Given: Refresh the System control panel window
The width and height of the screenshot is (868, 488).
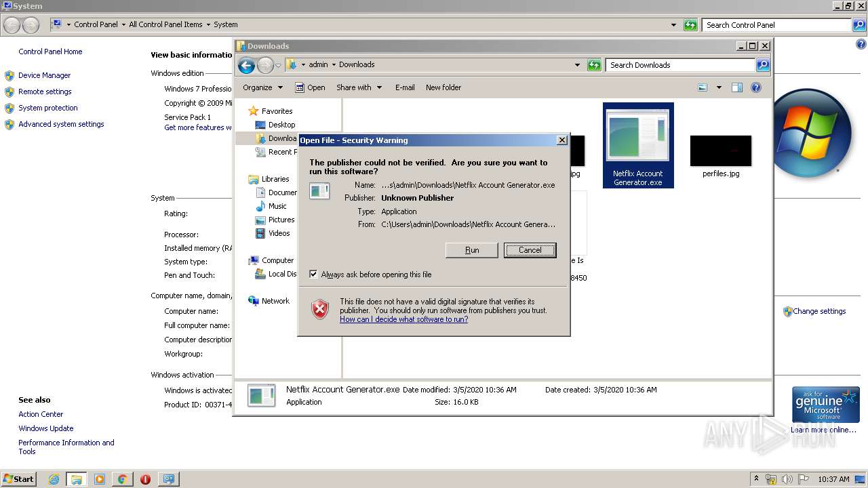Looking at the screenshot, I should coord(690,25).
